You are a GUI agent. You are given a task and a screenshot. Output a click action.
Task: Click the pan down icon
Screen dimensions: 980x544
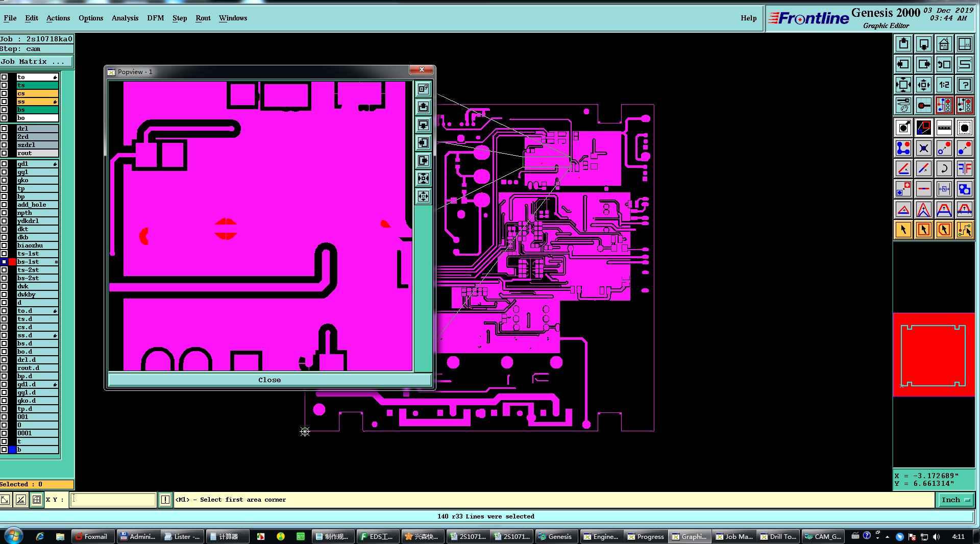924,44
